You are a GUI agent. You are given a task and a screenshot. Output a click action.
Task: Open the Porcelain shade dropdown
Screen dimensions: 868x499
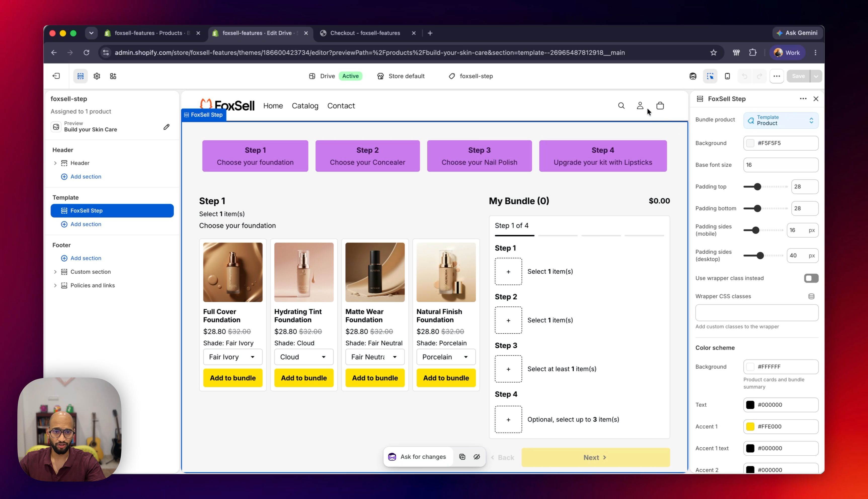coord(446,357)
